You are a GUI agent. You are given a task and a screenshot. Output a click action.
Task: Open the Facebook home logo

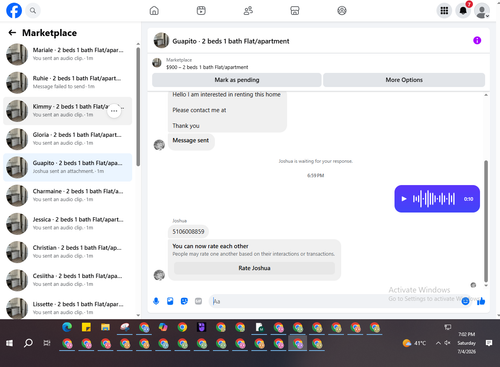pos(14,10)
